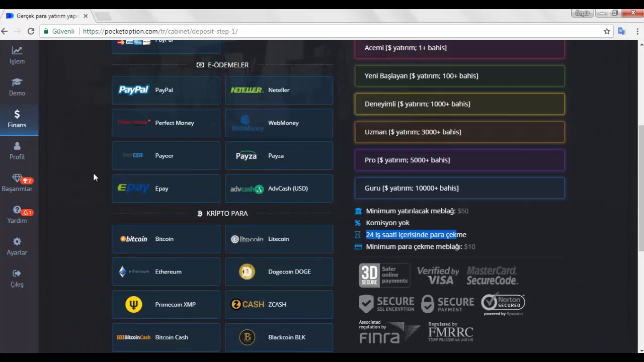The height and width of the screenshot is (362, 644).
Task: Click the Primecoin yellow psi logo
Action: point(133,305)
